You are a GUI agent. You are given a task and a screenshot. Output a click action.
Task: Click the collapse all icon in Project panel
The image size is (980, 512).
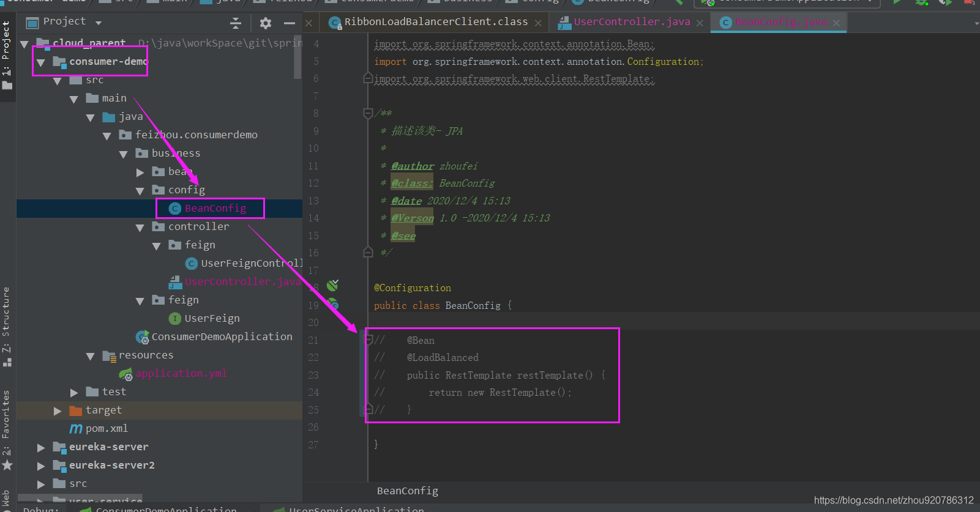[x=236, y=23]
